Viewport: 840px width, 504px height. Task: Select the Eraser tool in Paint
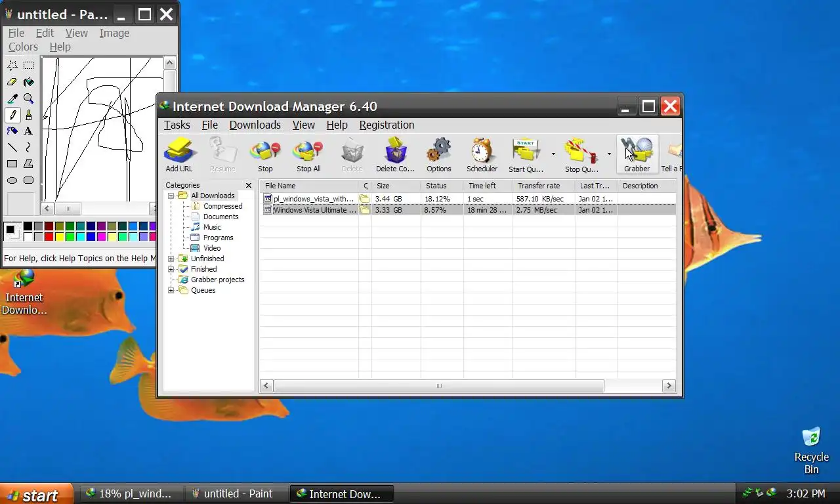click(x=12, y=82)
